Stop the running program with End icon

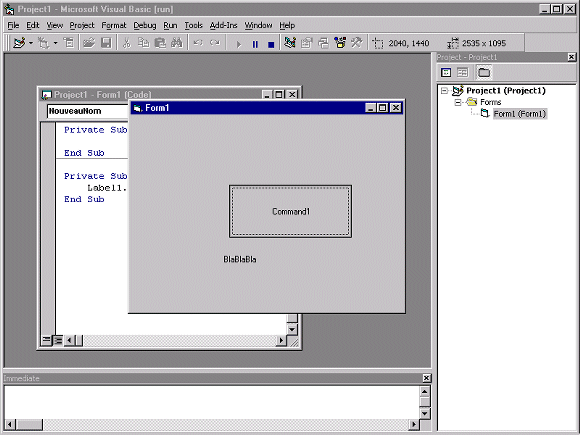(271, 44)
